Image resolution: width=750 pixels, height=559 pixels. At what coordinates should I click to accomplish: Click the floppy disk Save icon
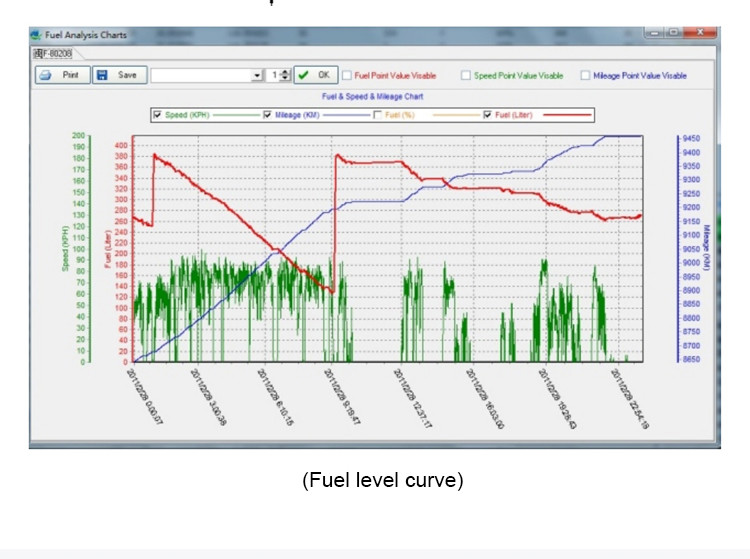click(x=102, y=75)
